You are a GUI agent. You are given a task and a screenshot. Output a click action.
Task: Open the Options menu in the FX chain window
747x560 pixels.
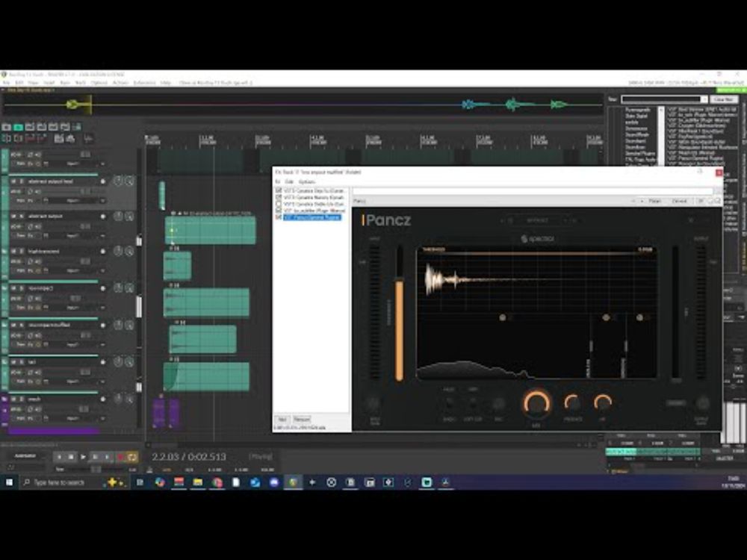point(307,182)
